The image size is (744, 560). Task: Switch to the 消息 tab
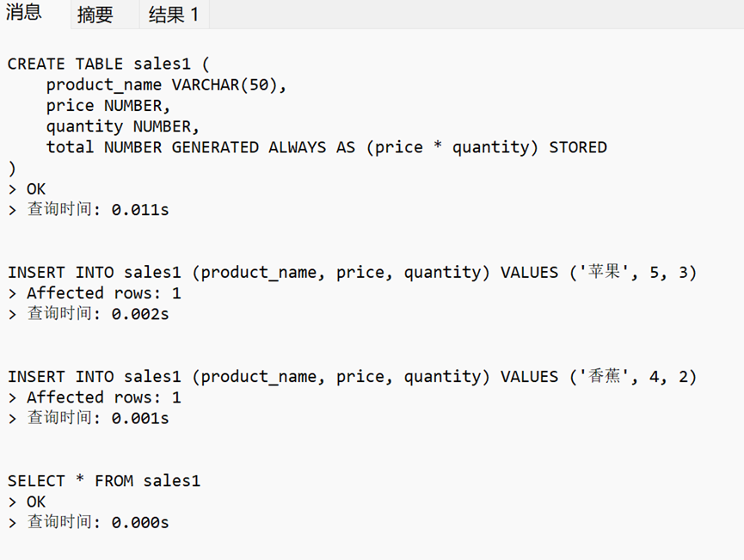24,14
